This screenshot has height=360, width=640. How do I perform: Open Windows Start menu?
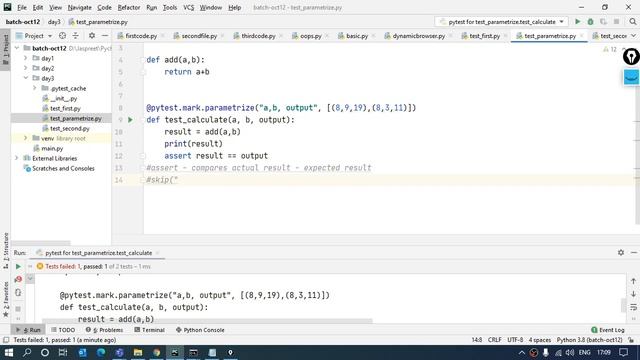[x=9, y=352]
